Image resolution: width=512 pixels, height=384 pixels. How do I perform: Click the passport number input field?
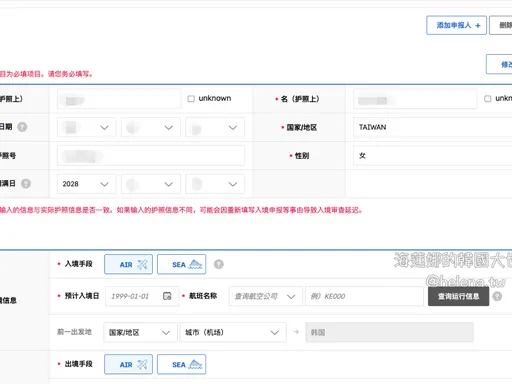pos(151,156)
